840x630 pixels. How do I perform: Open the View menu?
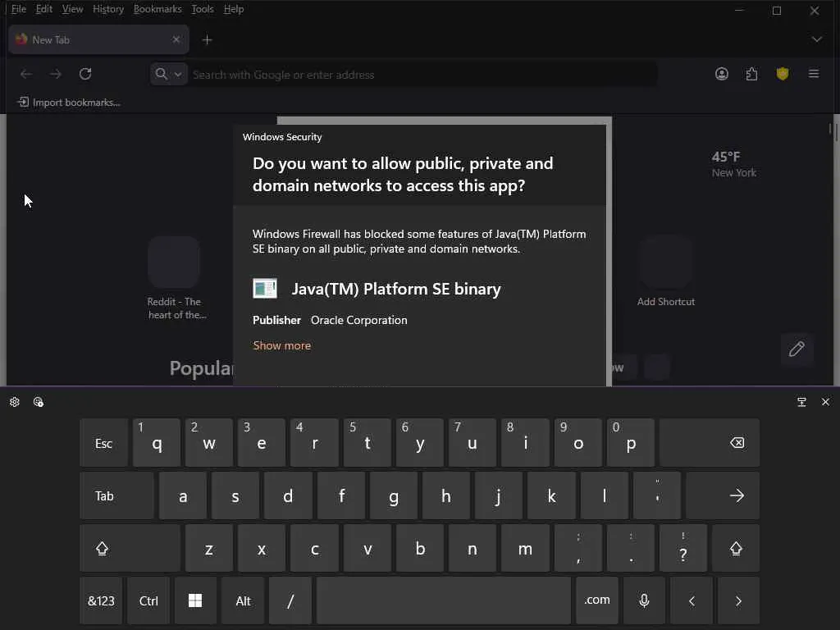tap(72, 9)
